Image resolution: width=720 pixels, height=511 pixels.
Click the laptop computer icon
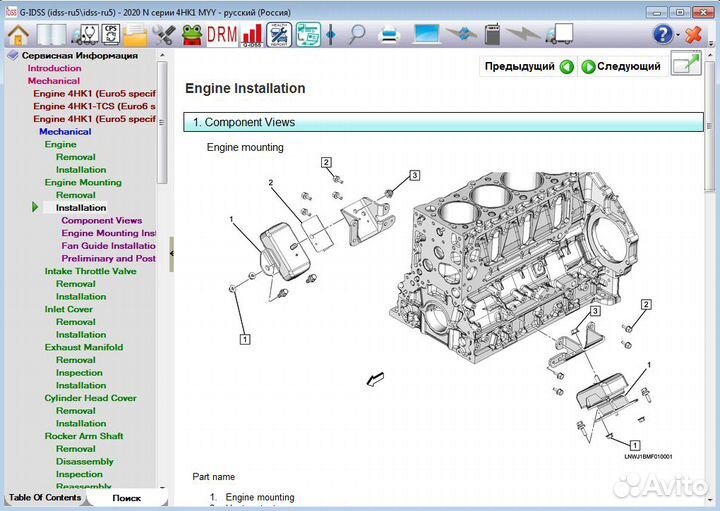427,34
